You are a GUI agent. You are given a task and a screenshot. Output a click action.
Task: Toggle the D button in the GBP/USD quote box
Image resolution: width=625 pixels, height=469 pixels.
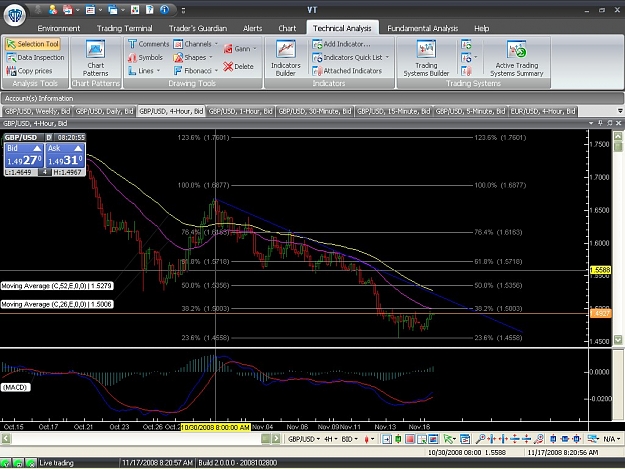(x=49, y=137)
